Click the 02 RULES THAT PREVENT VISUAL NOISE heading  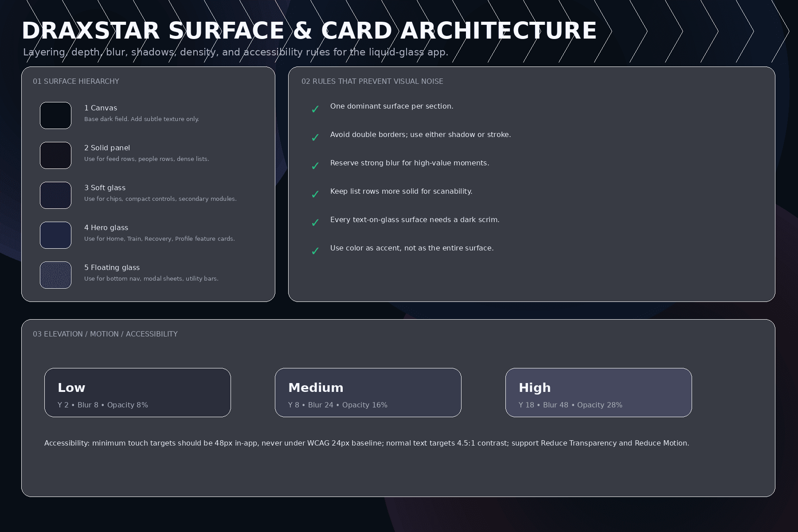[372, 82]
